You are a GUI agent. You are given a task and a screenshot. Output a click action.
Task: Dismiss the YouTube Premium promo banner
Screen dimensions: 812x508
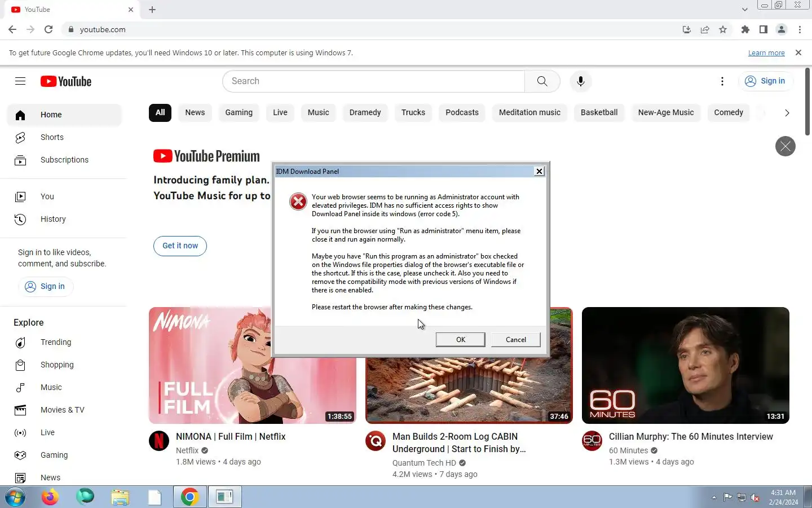coord(785,146)
